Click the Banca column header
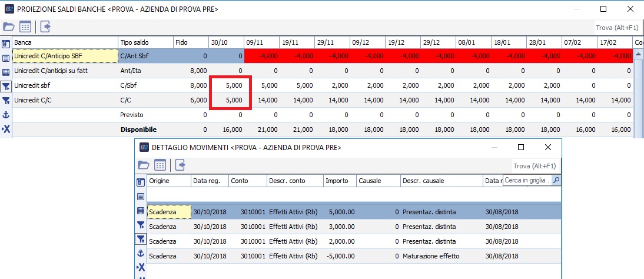The height and width of the screenshot is (279, 644). (x=65, y=43)
